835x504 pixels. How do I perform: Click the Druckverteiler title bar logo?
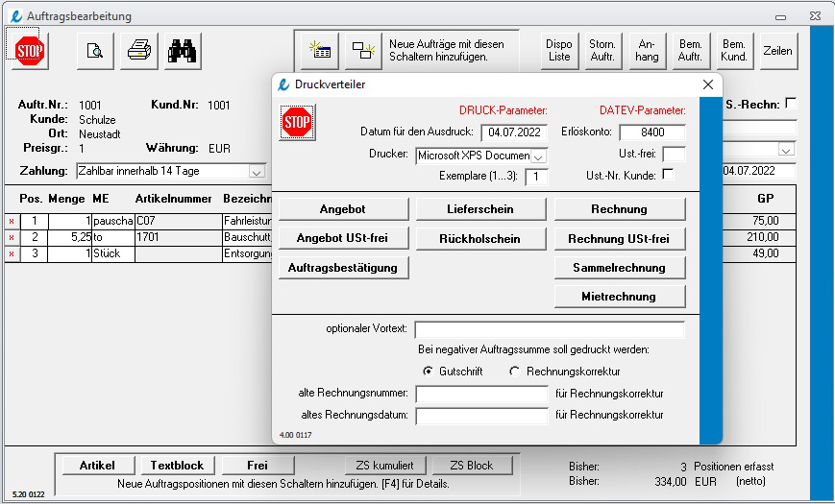click(283, 84)
